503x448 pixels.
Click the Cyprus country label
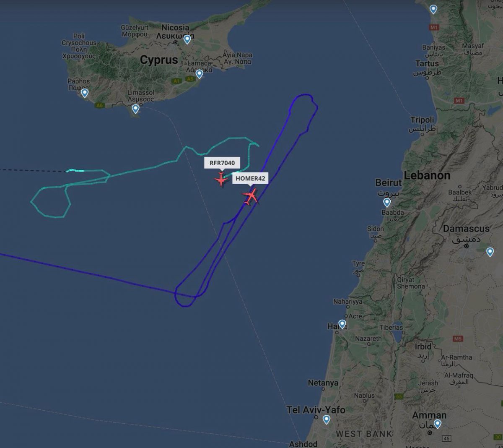(159, 60)
